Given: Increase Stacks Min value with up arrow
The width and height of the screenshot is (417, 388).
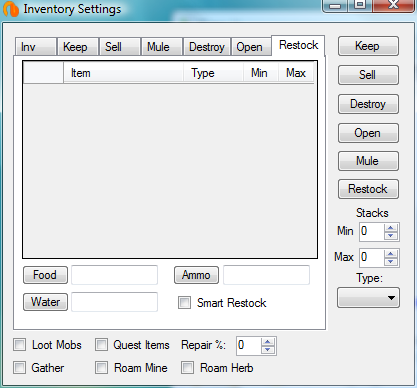Looking at the screenshot, I should tap(391, 228).
